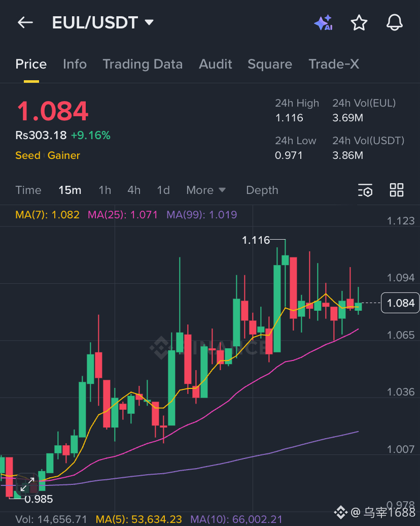Tap the large 1.084 last price
420x526 pixels.
(x=53, y=111)
